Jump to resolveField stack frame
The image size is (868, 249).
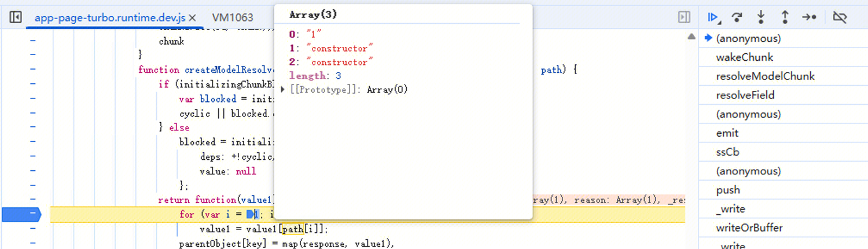coord(745,95)
